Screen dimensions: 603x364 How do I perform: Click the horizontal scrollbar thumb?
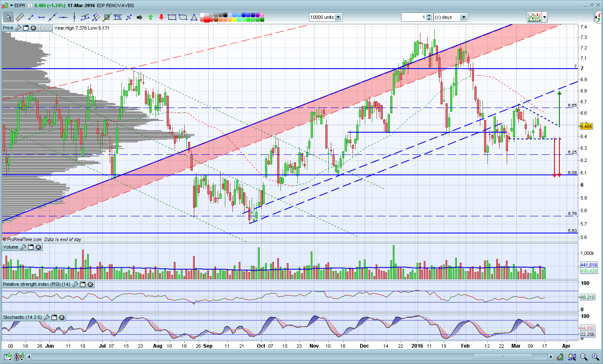[x=503, y=357]
